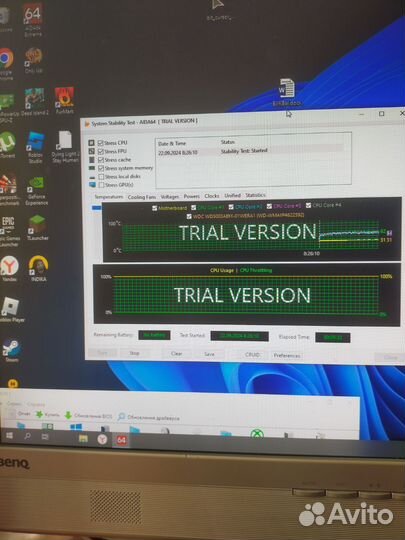Screen dimensions: 405x540
Task: Click the Preferences button
Action: point(287,355)
